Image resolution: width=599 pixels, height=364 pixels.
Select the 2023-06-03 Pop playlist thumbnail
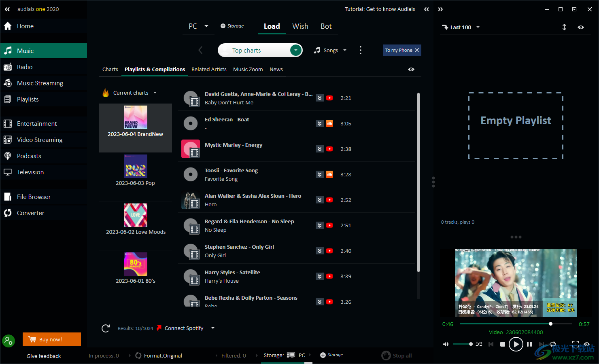click(x=136, y=166)
